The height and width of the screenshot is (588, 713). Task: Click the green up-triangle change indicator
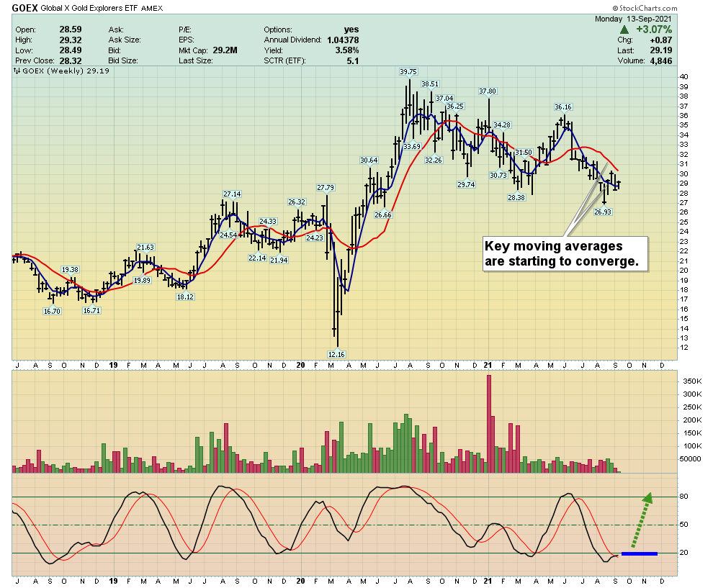pyautogui.click(x=624, y=30)
